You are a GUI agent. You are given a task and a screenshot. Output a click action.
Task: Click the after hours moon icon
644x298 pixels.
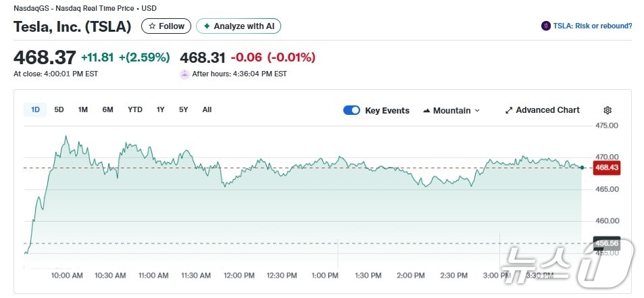pyautogui.click(x=184, y=74)
